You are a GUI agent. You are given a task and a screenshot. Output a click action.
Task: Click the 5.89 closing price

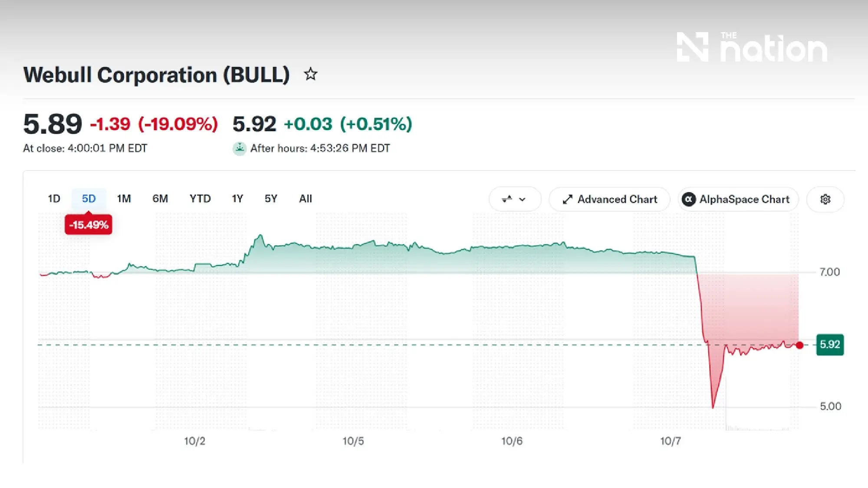click(53, 124)
